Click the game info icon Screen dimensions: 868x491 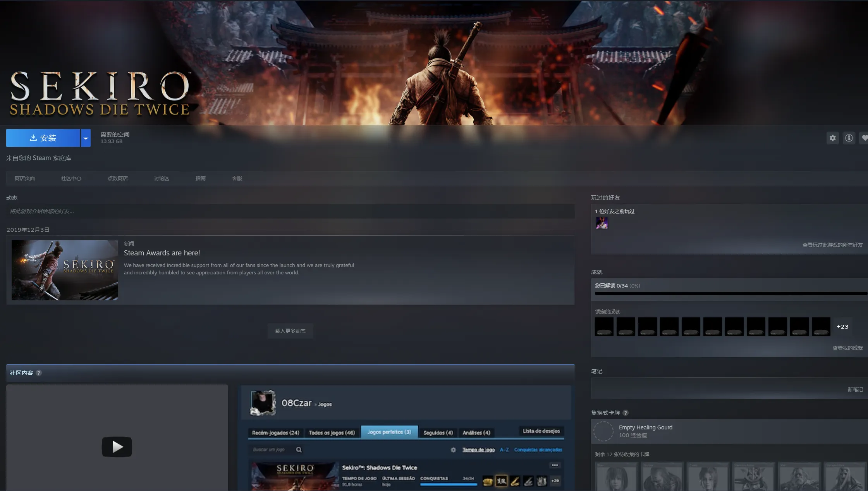coord(849,138)
